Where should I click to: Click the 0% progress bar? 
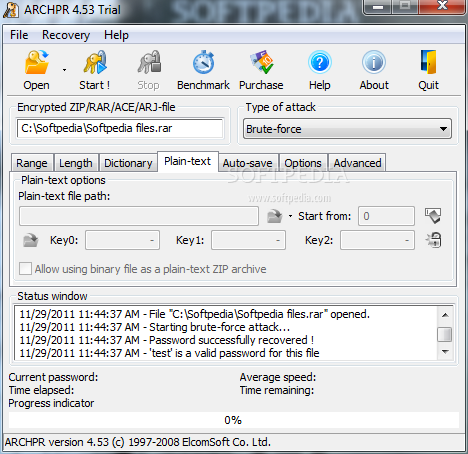pyautogui.click(x=234, y=420)
